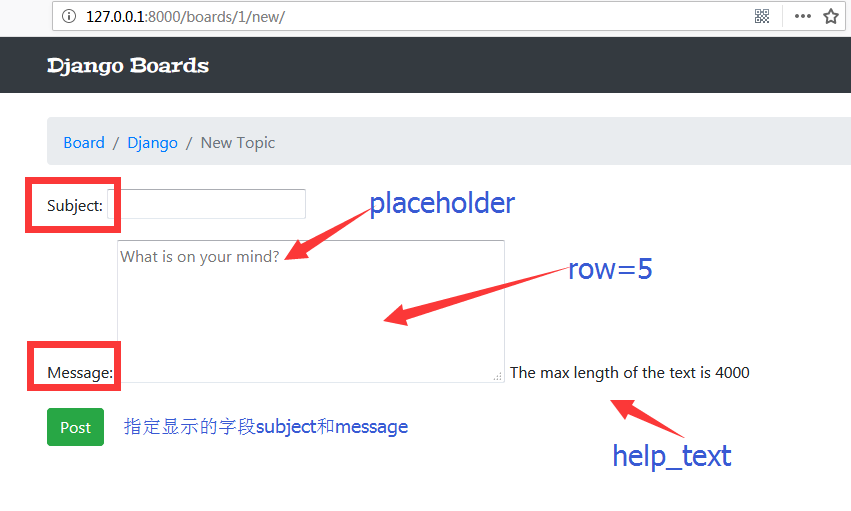Bookmark this page with the star icon

point(831,16)
